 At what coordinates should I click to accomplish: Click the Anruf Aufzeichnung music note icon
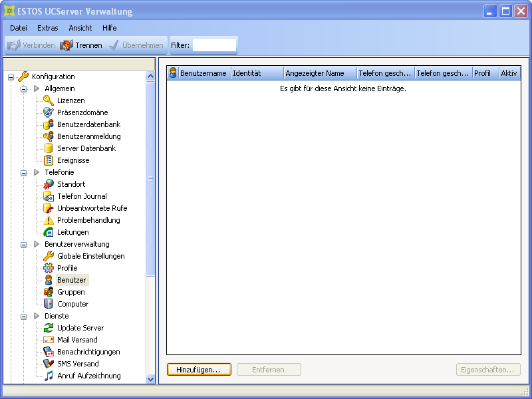(49, 376)
